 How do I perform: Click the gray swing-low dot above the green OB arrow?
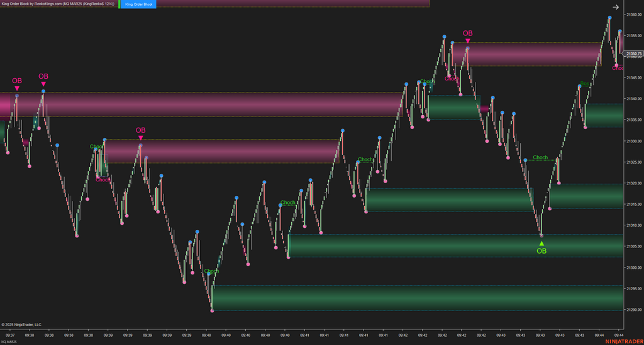(541, 235)
